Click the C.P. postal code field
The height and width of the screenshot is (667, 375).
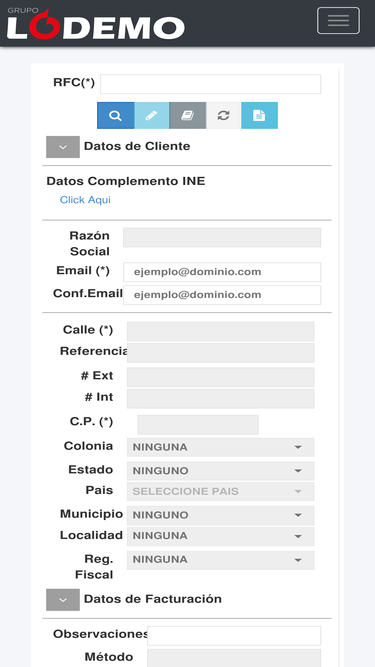click(198, 425)
